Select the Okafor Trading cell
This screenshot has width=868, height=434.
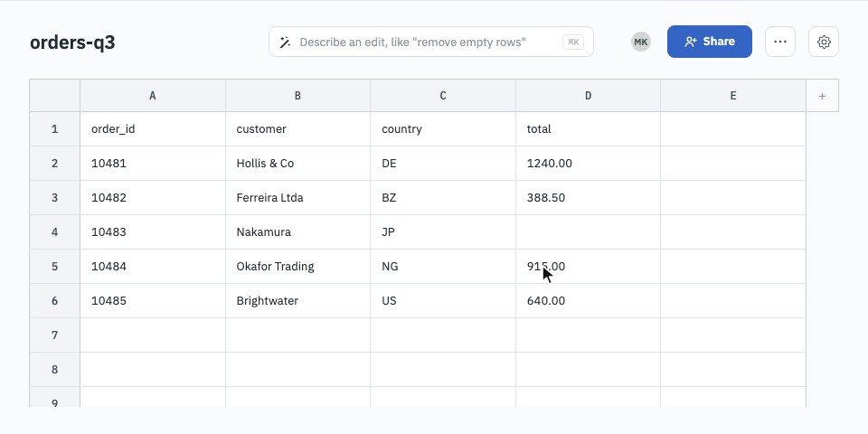[x=297, y=266]
